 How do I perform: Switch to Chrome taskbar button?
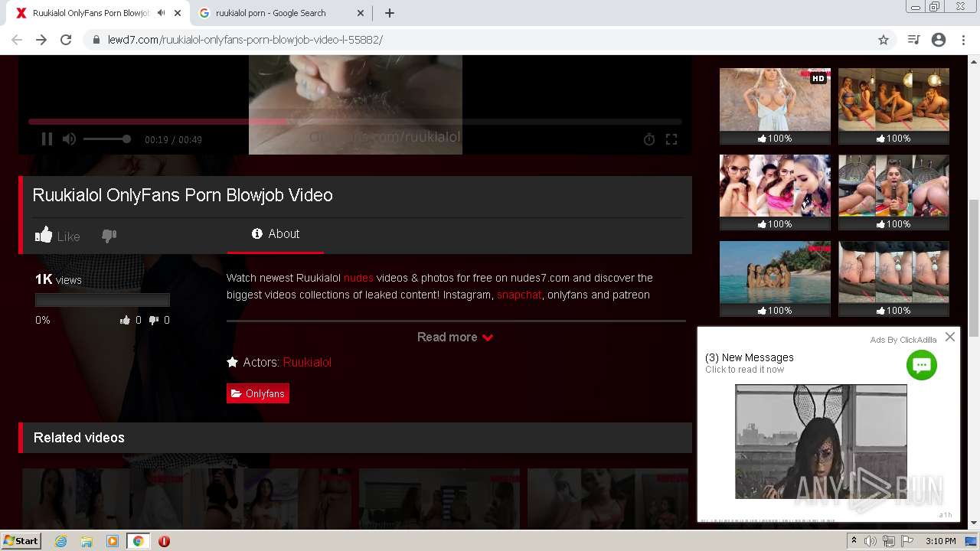coord(138,541)
